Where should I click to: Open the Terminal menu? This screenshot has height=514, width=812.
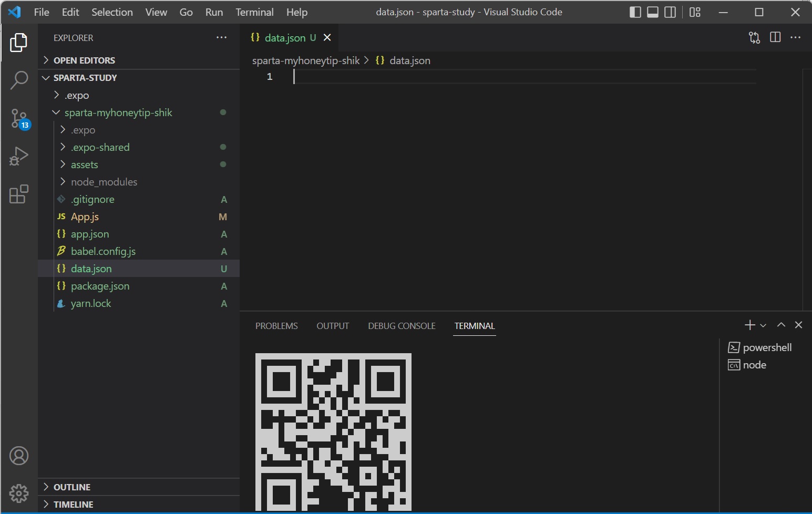pos(254,12)
